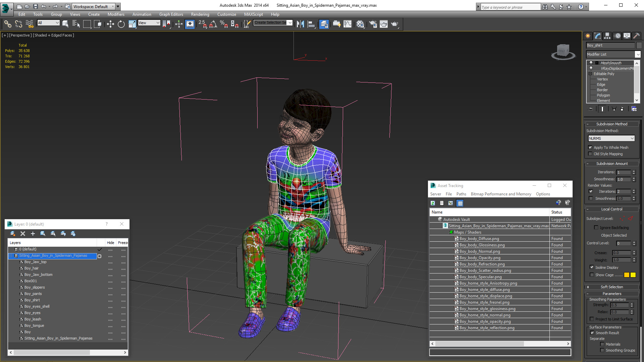Click the Boy_shirt object name field
This screenshot has height=362, width=644.
pos(610,45)
